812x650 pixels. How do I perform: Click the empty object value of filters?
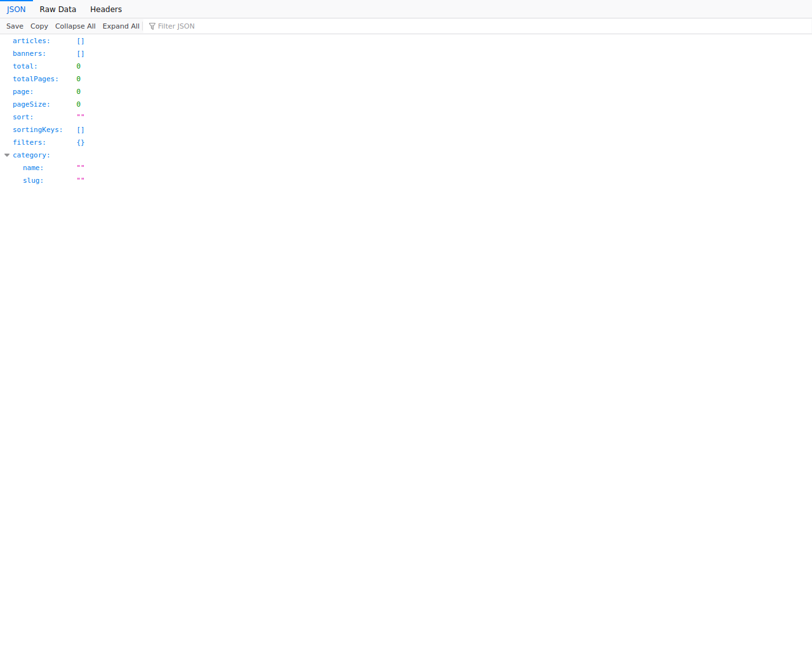pos(81,142)
